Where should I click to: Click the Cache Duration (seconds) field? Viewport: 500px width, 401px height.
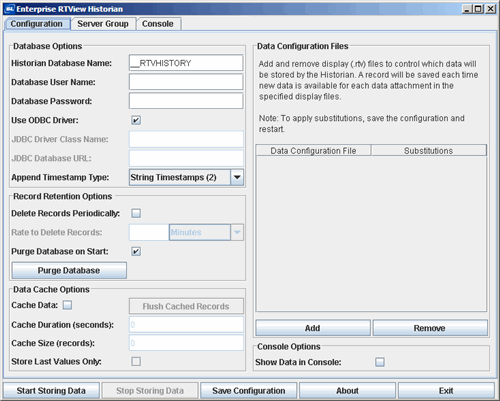tap(186, 325)
